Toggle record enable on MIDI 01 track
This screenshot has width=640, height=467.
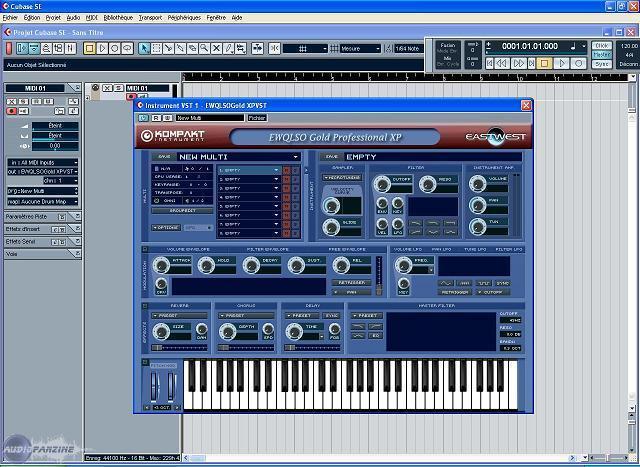(x=131, y=97)
